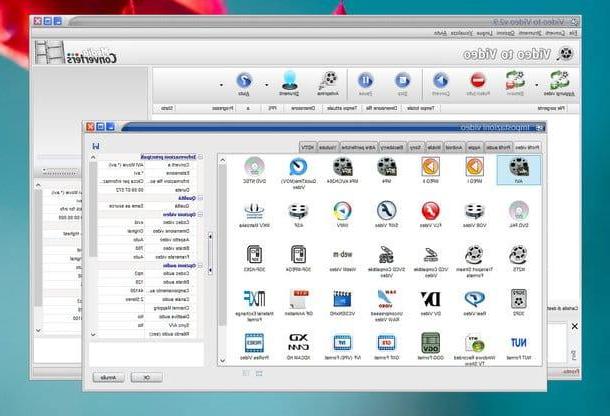Click the Pulisci tutto toolbar button
610x416 pixels.
[x=478, y=83]
